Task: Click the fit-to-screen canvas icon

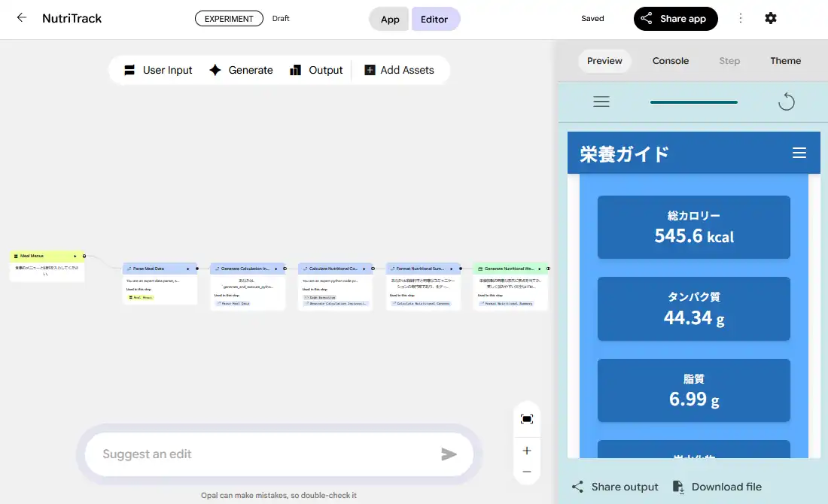Action: (526, 419)
